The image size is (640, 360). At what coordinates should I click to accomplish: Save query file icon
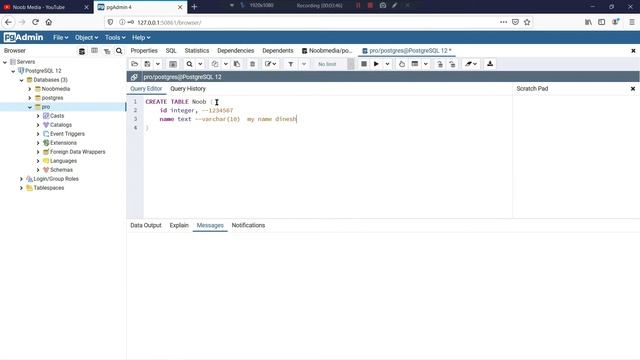coord(147,64)
